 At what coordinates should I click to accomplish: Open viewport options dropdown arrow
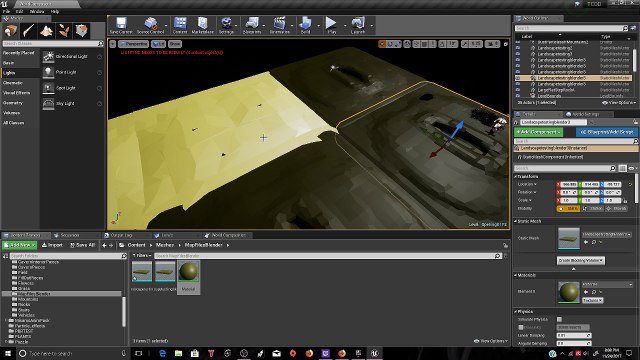pyautogui.click(x=113, y=44)
